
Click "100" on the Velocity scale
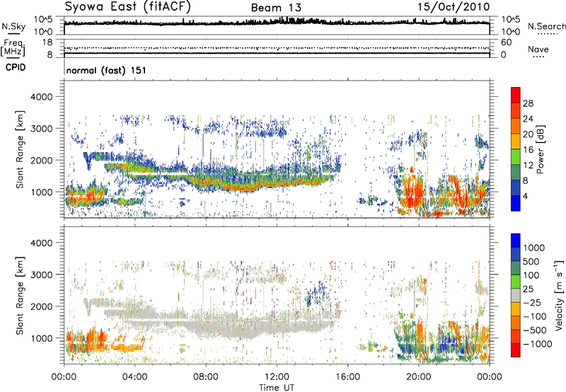[531, 275]
